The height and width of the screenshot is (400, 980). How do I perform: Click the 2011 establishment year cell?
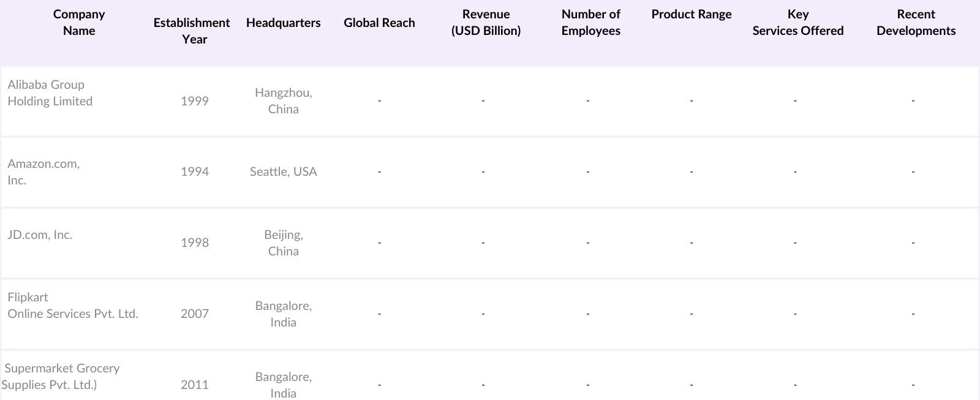pyautogui.click(x=195, y=385)
